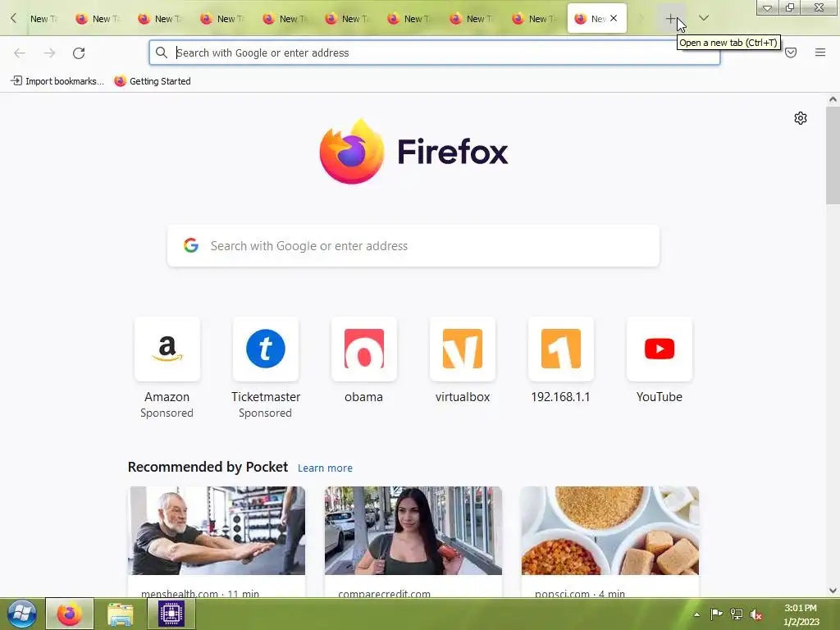Go forward one page
Image resolution: width=840 pixels, height=630 pixels.
point(49,53)
